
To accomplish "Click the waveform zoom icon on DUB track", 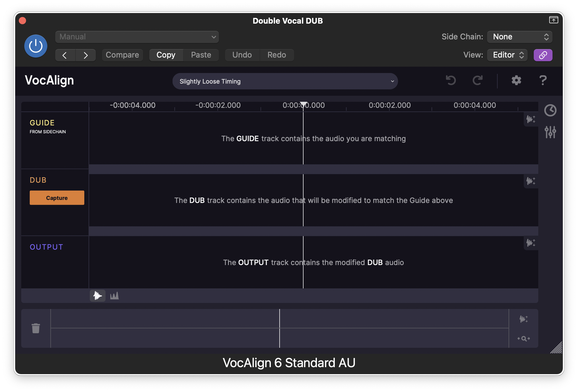I will pyautogui.click(x=531, y=181).
